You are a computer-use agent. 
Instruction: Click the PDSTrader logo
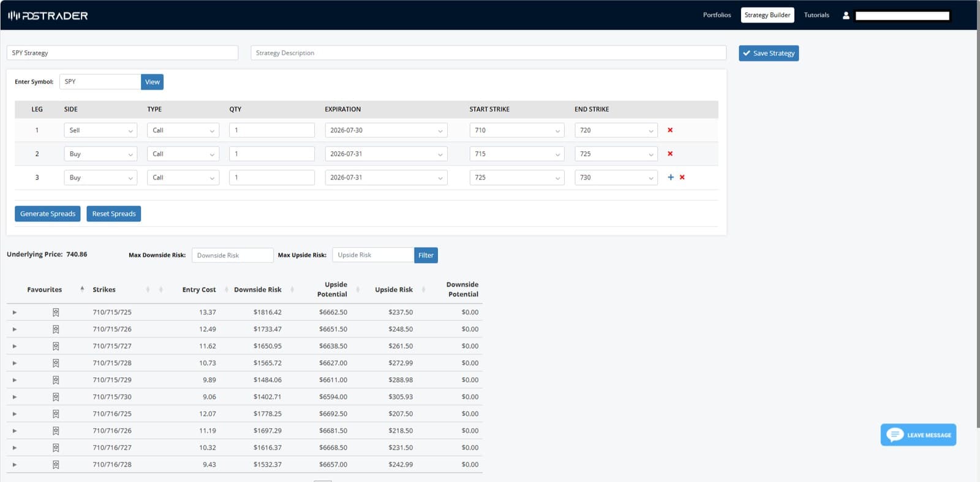click(48, 15)
